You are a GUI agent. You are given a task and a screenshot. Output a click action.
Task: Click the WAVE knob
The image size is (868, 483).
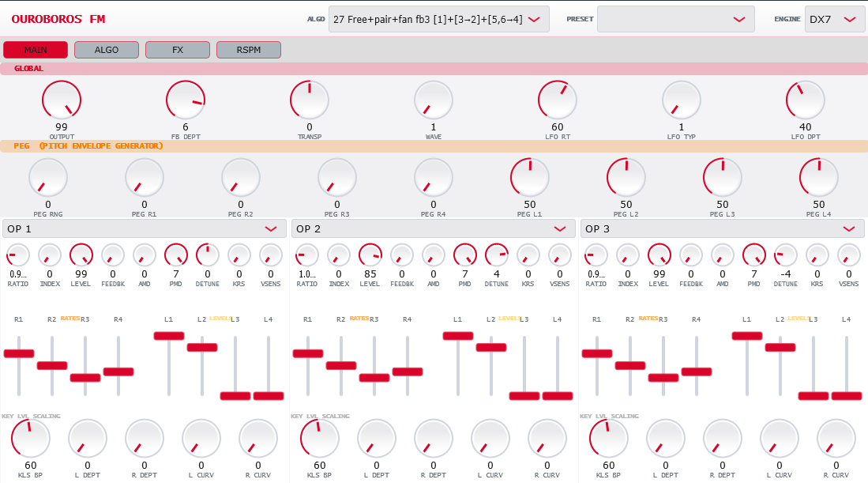pyautogui.click(x=434, y=100)
